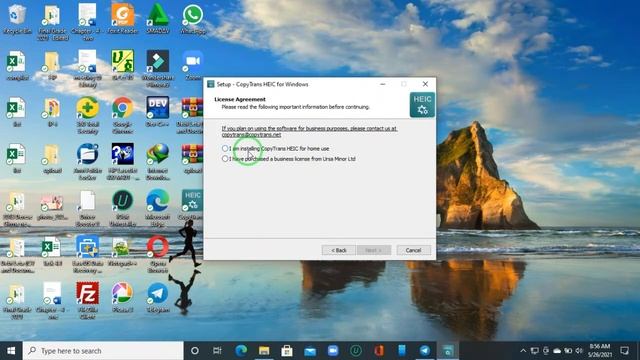Open the yellow-green Power Geez desktop shortcut
Screen dimensions: 640x360
122,65
